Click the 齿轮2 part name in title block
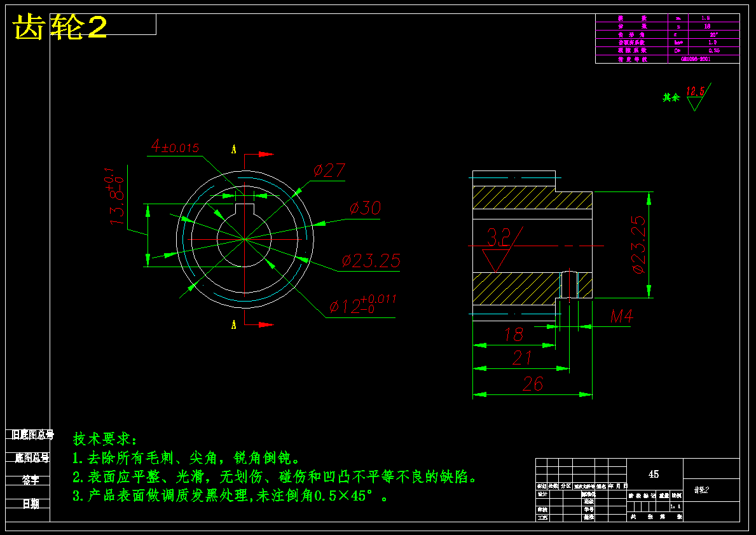This screenshot has width=756, height=535. click(701, 490)
